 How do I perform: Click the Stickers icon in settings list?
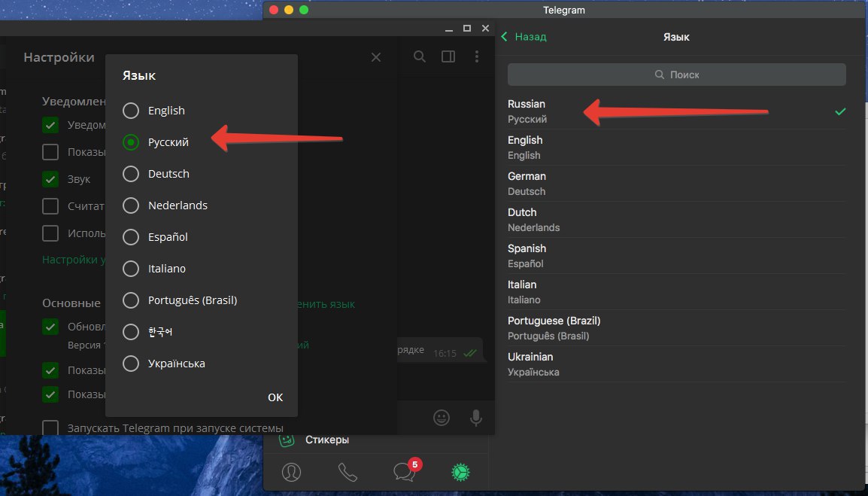point(286,440)
